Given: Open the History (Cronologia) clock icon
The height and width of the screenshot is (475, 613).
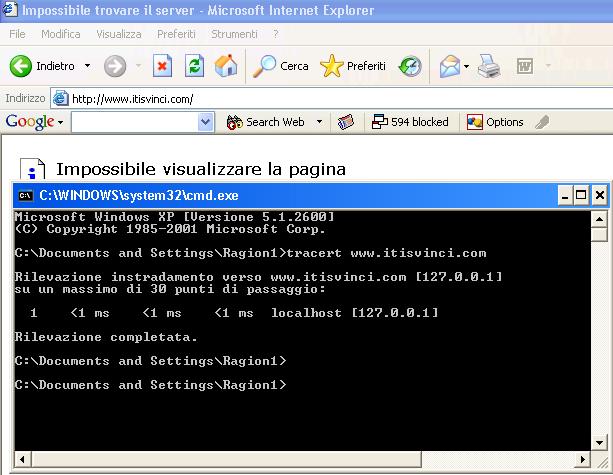Looking at the screenshot, I should click(410, 66).
